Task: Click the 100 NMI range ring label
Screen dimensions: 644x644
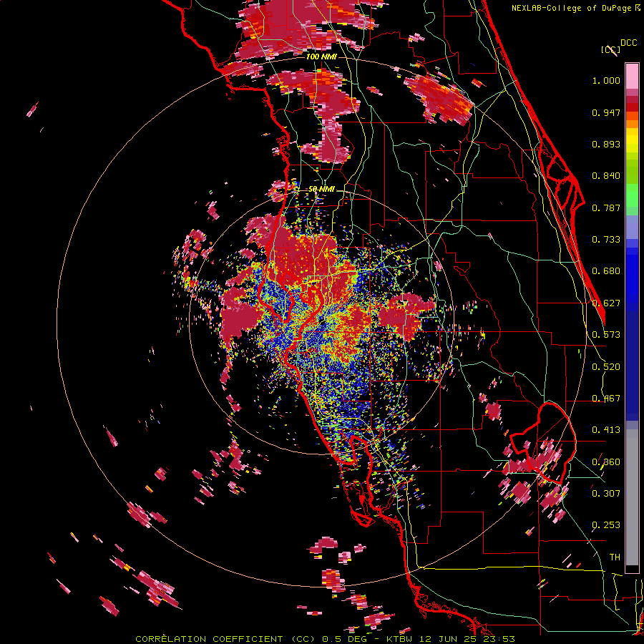Action: coord(321,57)
